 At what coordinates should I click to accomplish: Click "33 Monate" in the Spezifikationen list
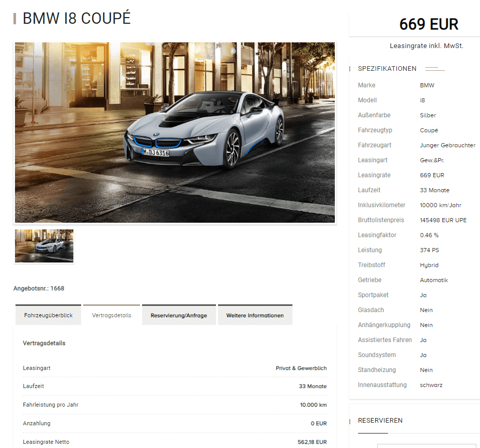435,190
